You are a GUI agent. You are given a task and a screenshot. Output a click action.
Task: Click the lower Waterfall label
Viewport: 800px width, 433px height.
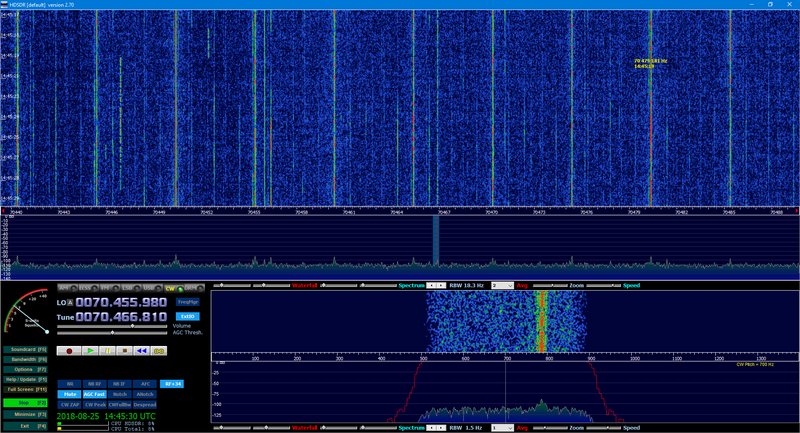point(305,428)
